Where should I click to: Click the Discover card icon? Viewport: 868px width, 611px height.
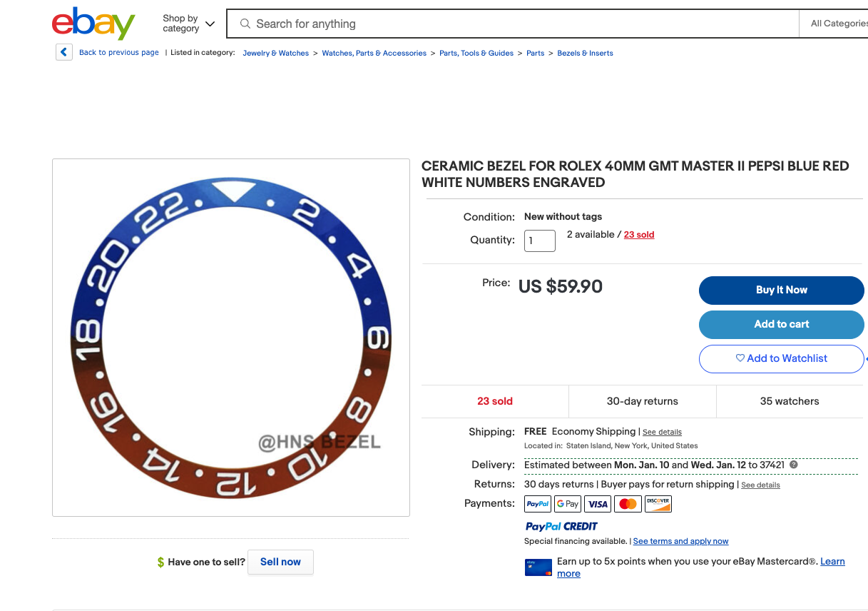click(x=658, y=504)
